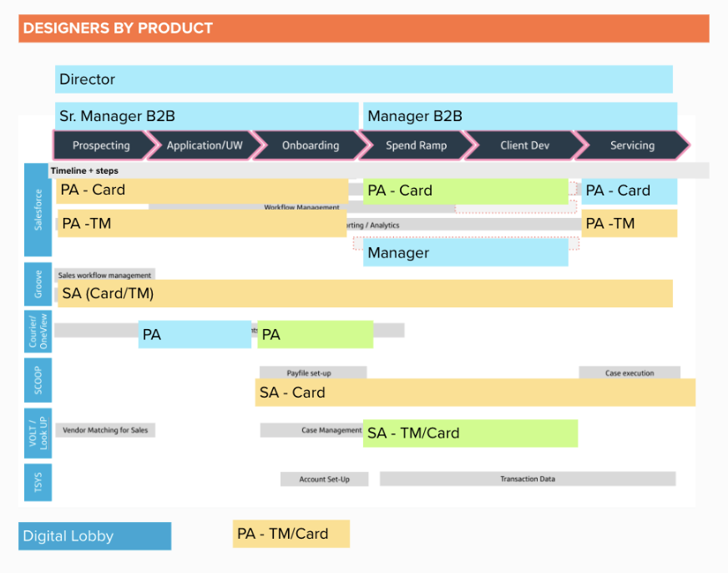Click the Groove sidebar label
This screenshot has width=728, height=573.
38,283
